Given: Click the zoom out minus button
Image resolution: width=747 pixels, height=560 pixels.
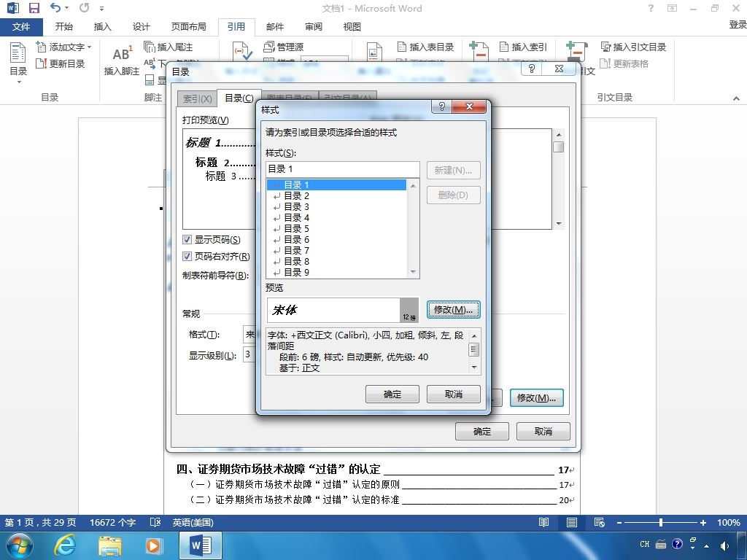Looking at the screenshot, I should pos(619,522).
